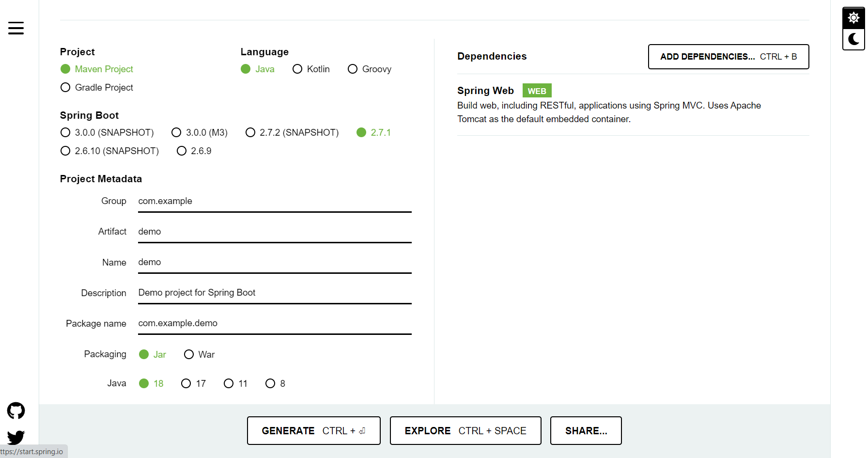The height and width of the screenshot is (458, 868).
Task: Choose Groovy language
Action: 370,69
